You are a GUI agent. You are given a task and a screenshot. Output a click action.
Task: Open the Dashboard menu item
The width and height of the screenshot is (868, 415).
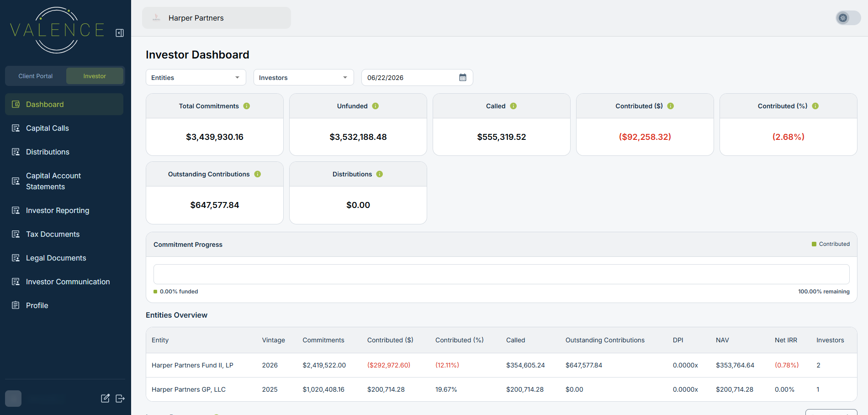point(64,104)
